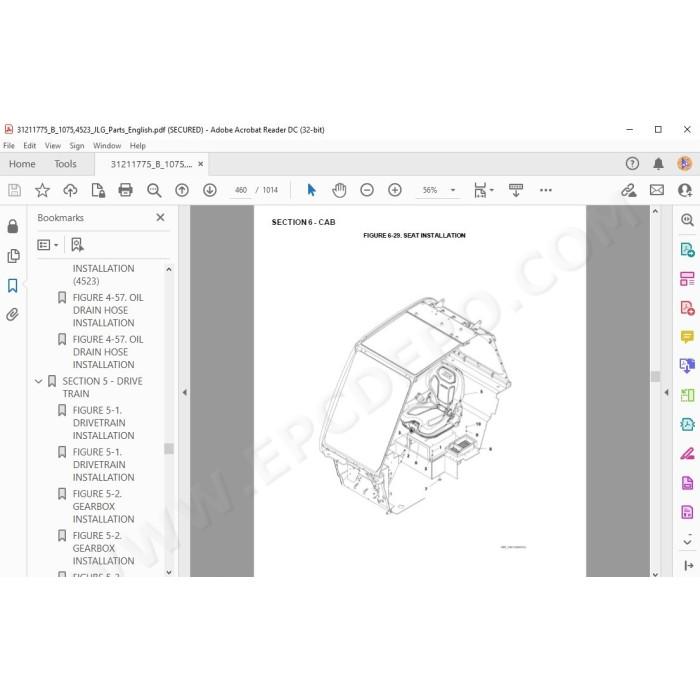The image size is (700, 700).
Task: Open first FIGURE 5-1. DRIVETRAIN INSTALLATION bookmark
Action: click(103, 423)
